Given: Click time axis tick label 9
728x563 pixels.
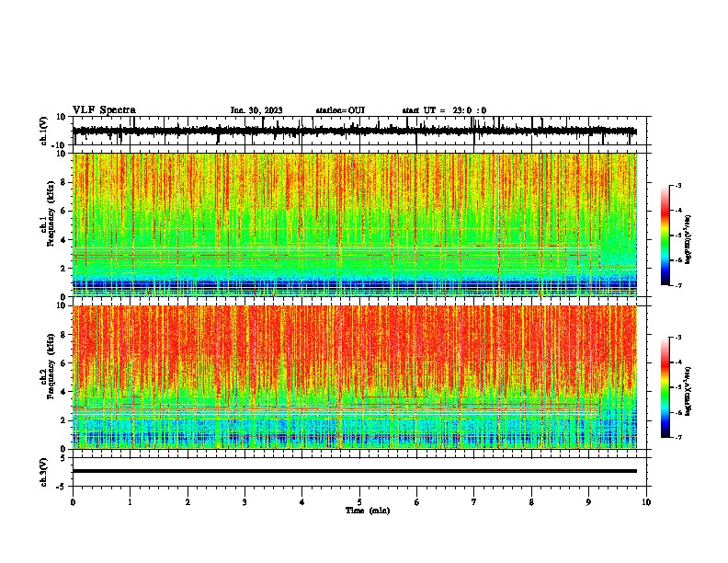Looking at the screenshot, I should 588,502.
